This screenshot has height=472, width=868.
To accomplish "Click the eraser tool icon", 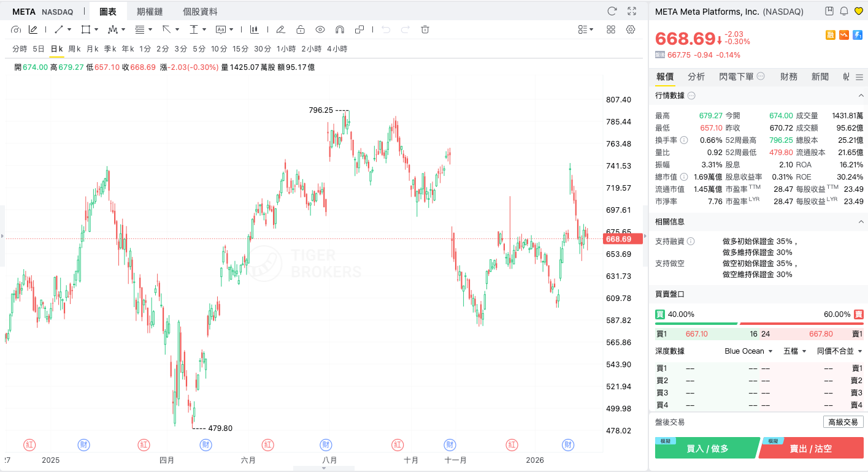I will (x=280, y=29).
